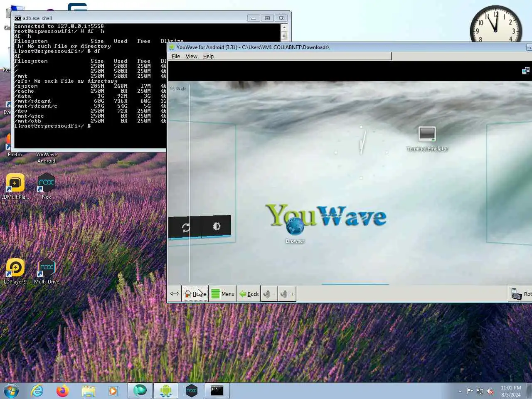Open Windows Media Player from the taskbar
532x399 pixels.
pyautogui.click(x=113, y=391)
